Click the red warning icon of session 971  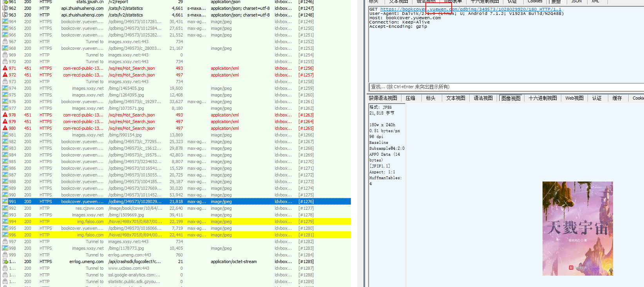(x=5, y=68)
